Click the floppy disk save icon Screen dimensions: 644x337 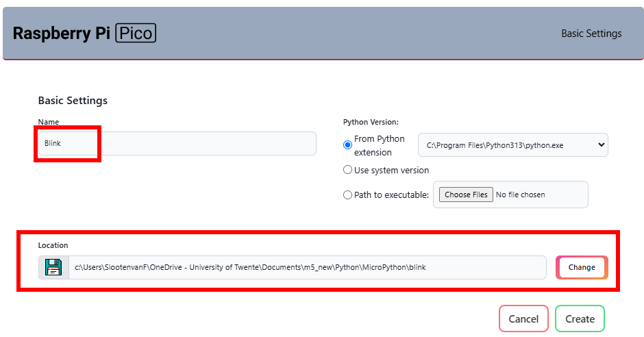coord(53,267)
